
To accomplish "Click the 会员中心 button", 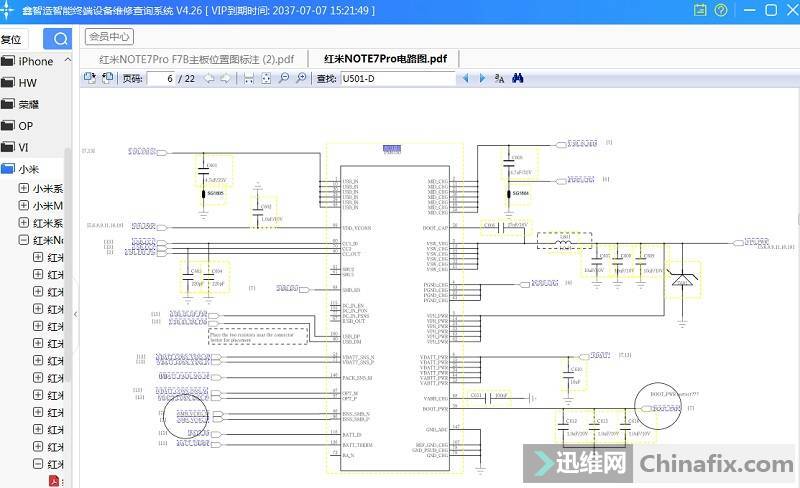I will (109, 37).
